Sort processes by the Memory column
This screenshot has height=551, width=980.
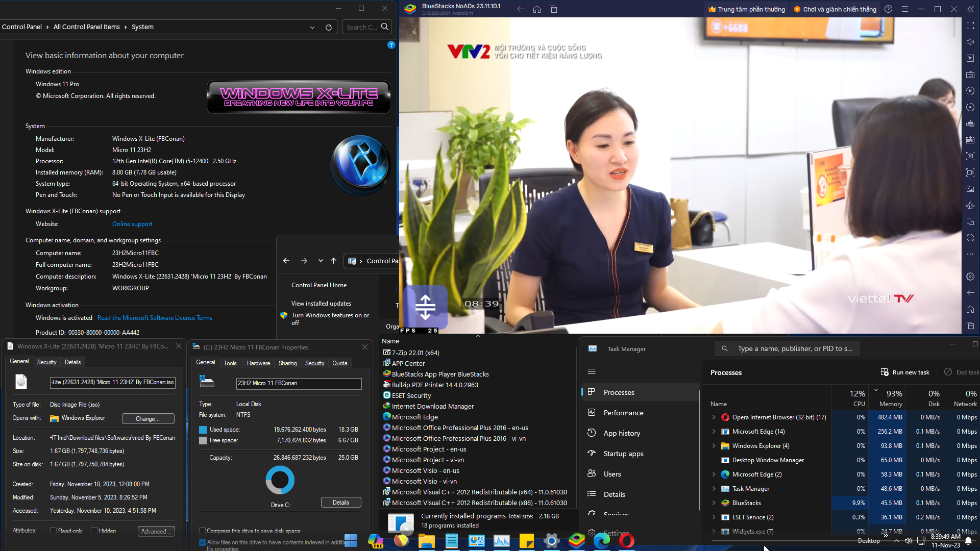coord(887,398)
